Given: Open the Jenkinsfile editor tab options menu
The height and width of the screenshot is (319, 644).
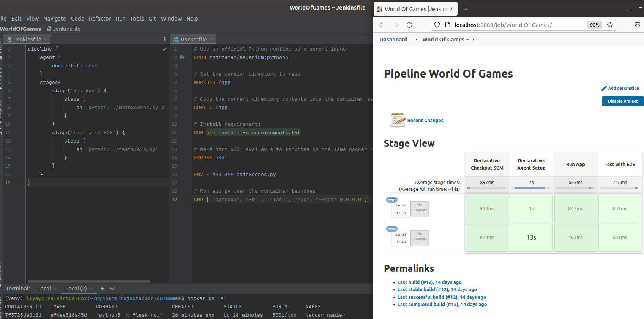Looking at the screenshot, I should click(164, 39).
